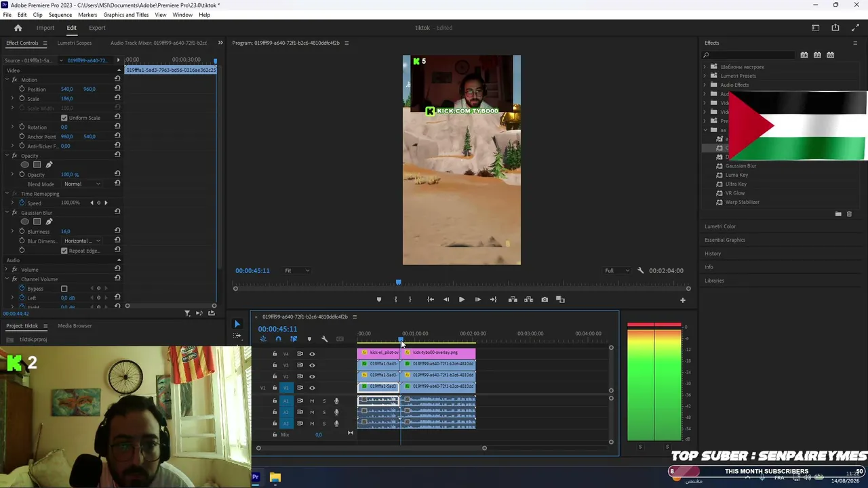The height and width of the screenshot is (488, 868).
Task: Open File Explorer from the taskbar
Action: click(x=275, y=477)
